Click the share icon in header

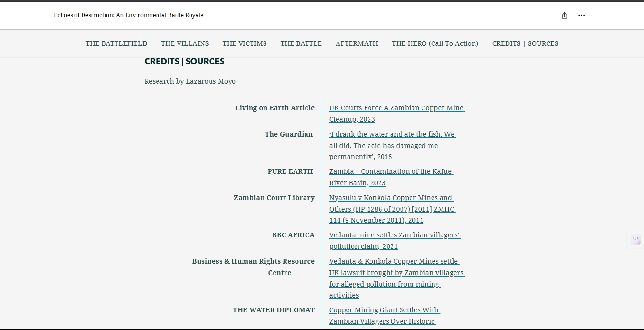click(565, 15)
